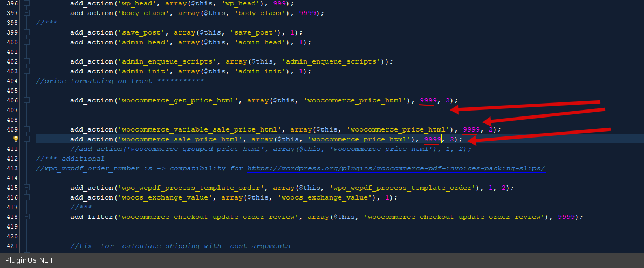Click the commented-out woocommerce_grouped_price_html line
Viewport: 644px width, 268px height.
pyautogui.click(x=270, y=149)
